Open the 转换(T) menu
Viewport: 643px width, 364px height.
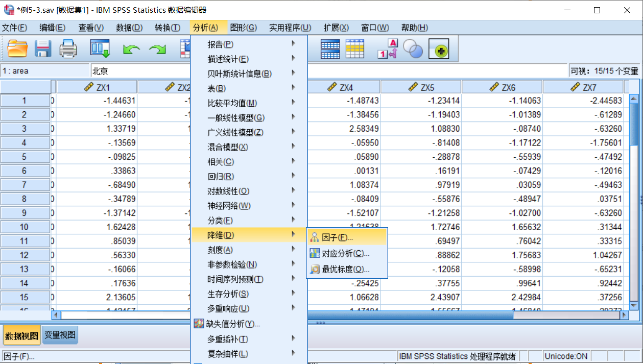[x=168, y=28]
